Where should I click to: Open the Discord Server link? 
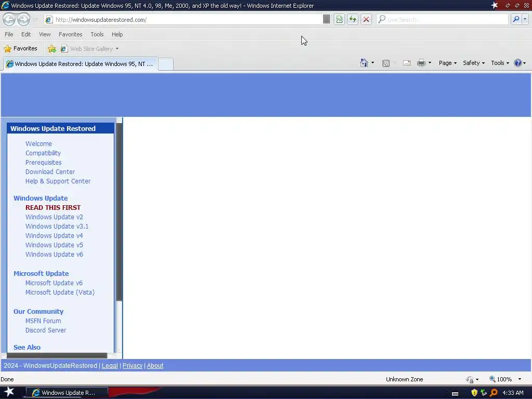point(46,330)
